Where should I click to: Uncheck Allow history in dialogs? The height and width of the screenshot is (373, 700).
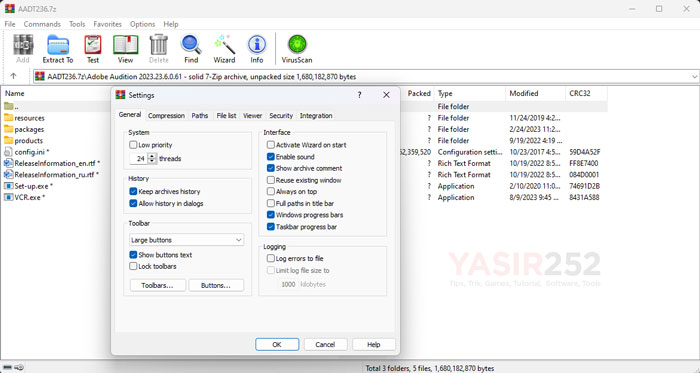(x=133, y=203)
